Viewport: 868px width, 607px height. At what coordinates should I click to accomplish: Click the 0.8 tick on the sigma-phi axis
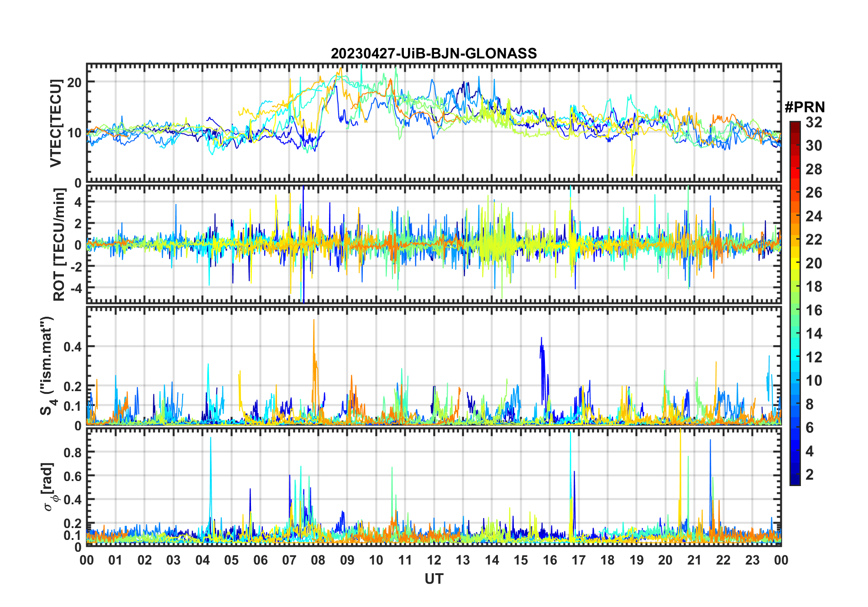[73, 452]
